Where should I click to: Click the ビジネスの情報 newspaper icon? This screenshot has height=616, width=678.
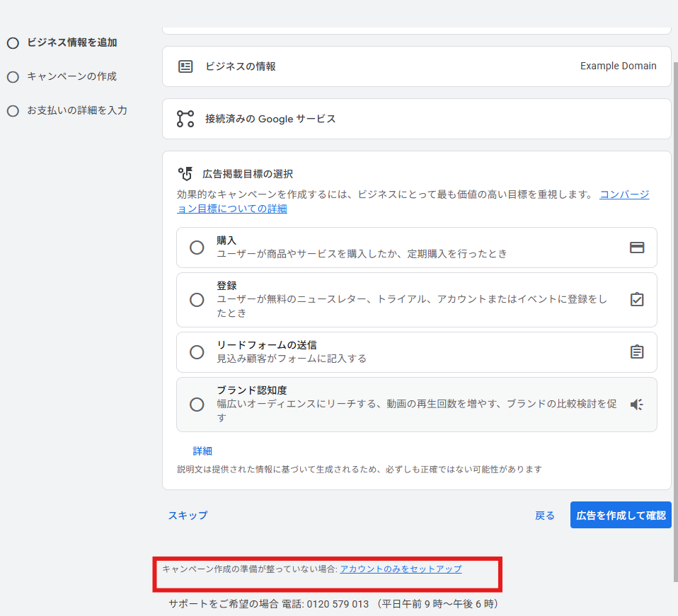[185, 66]
